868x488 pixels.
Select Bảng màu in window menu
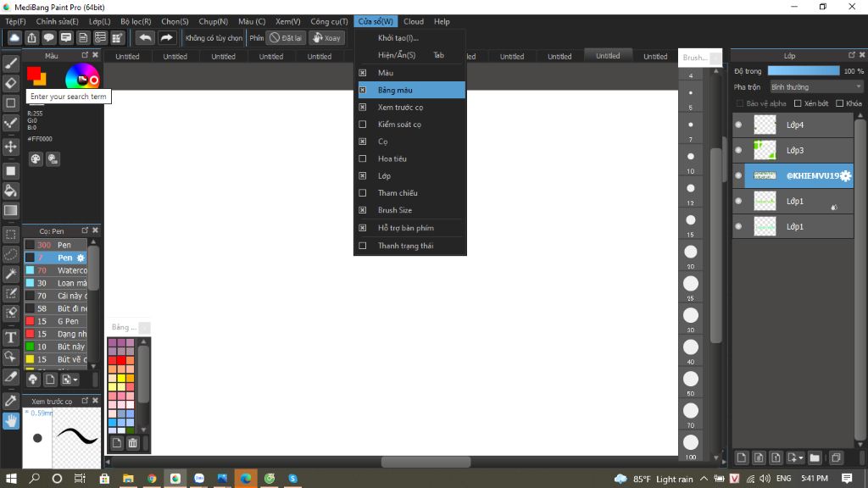coord(412,90)
